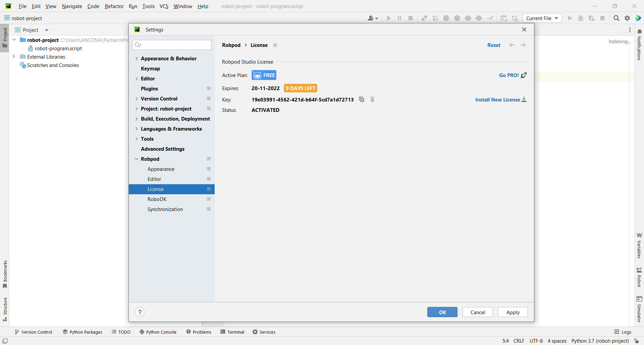Open the Notifications bell panel
The image size is (644, 345).
[639, 31]
